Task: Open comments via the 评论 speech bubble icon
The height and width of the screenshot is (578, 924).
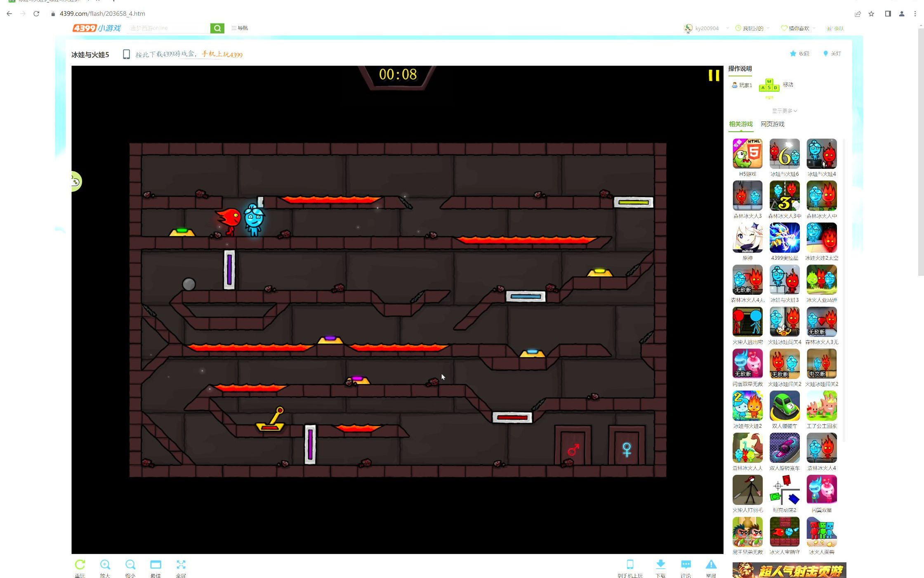Action: (686, 565)
